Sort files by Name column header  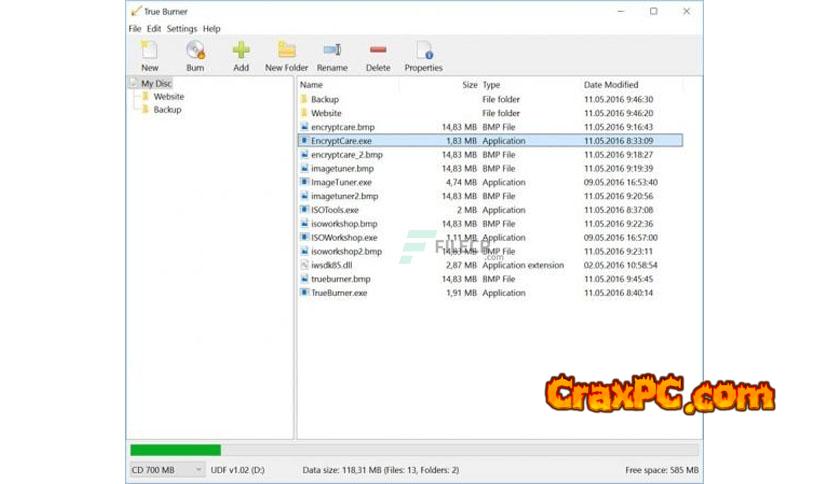tap(312, 85)
